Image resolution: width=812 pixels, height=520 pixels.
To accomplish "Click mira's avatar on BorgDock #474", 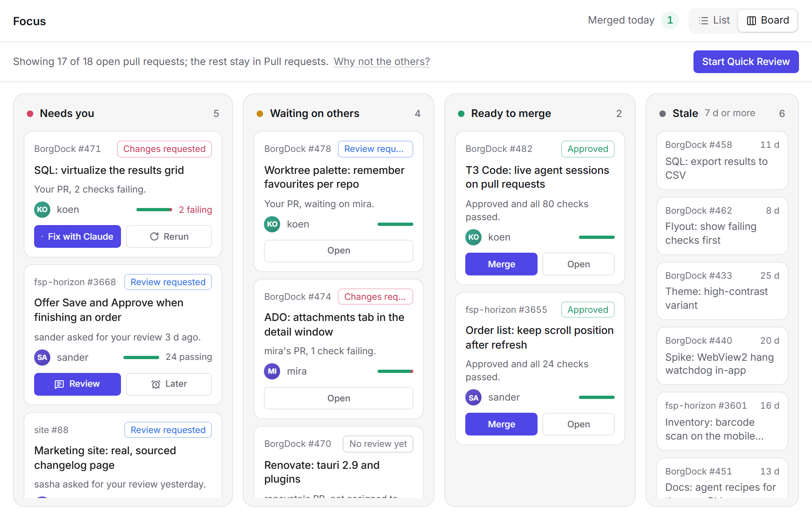I will coord(272,371).
